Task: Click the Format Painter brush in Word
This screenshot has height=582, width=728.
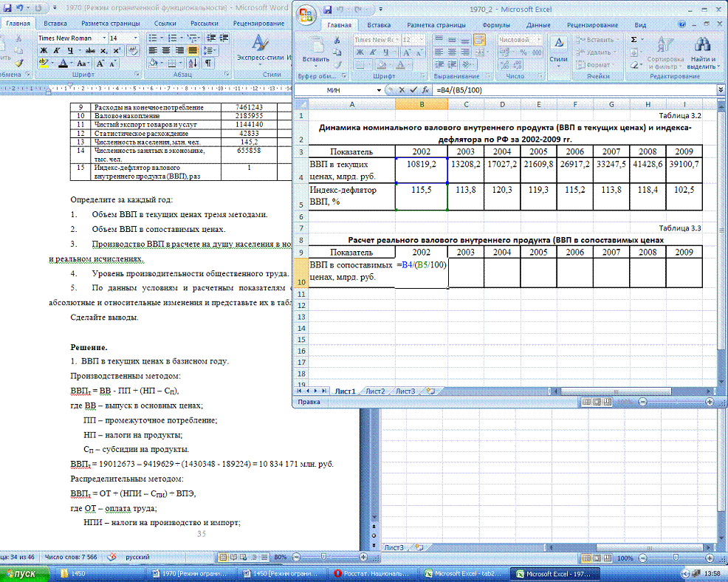Action: pyautogui.click(x=19, y=64)
